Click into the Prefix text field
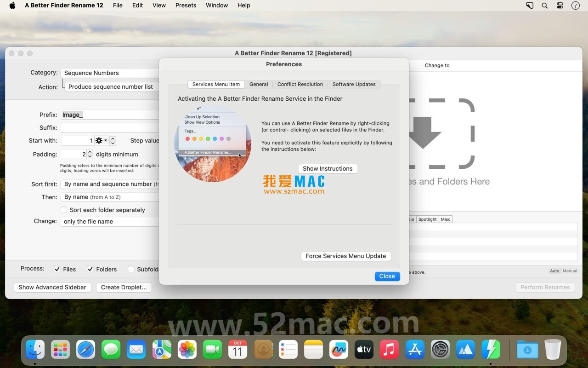The image size is (588, 368). click(110, 115)
